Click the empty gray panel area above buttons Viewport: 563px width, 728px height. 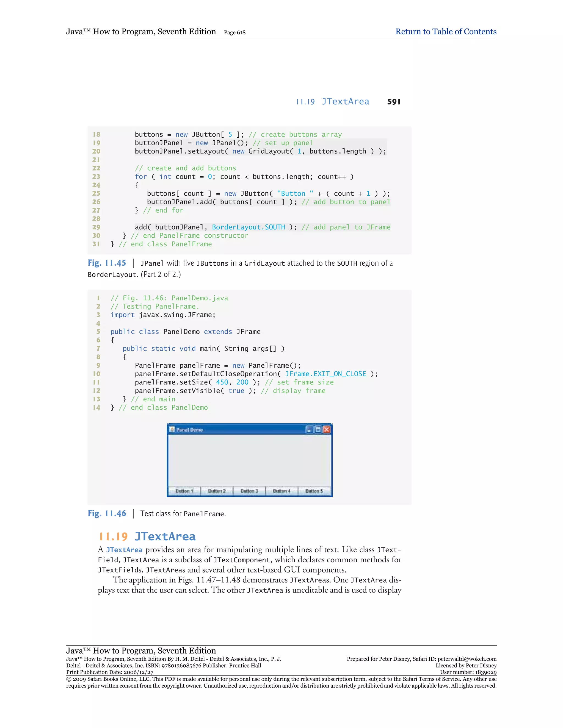pos(250,460)
